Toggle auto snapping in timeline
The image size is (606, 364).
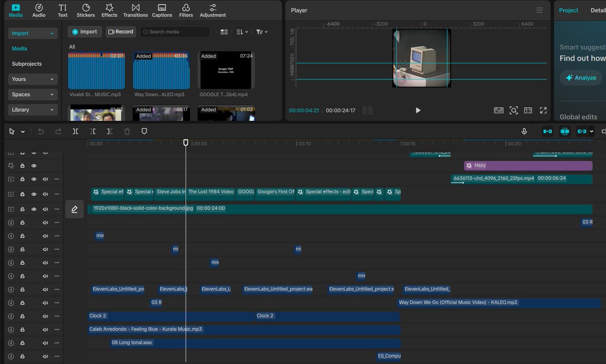565,131
